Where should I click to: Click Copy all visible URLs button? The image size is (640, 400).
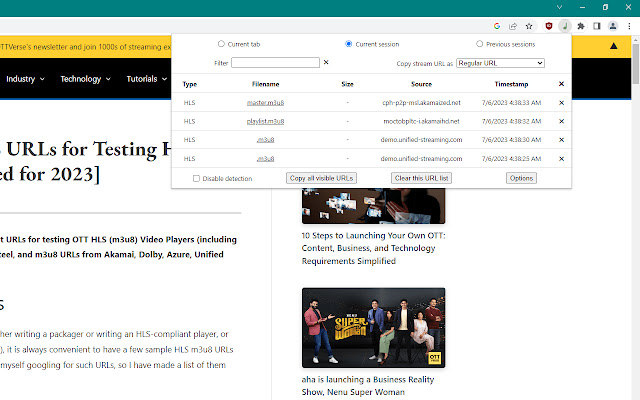pos(322,178)
